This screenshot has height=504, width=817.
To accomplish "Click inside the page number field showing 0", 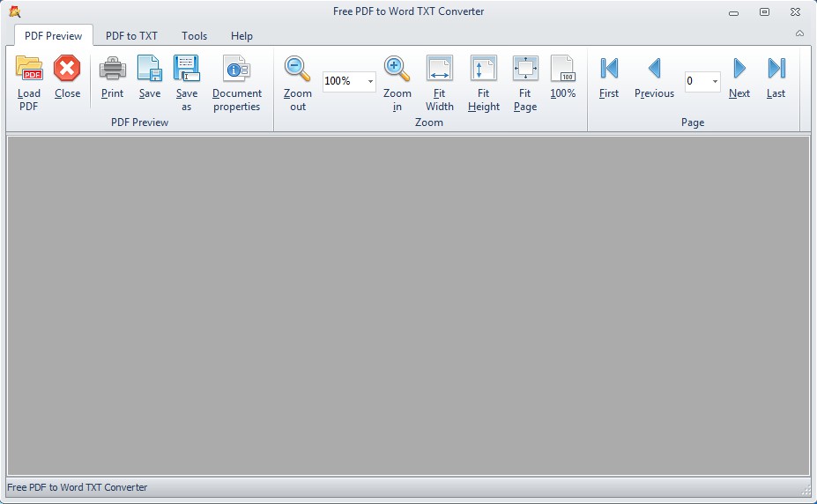I will click(697, 81).
